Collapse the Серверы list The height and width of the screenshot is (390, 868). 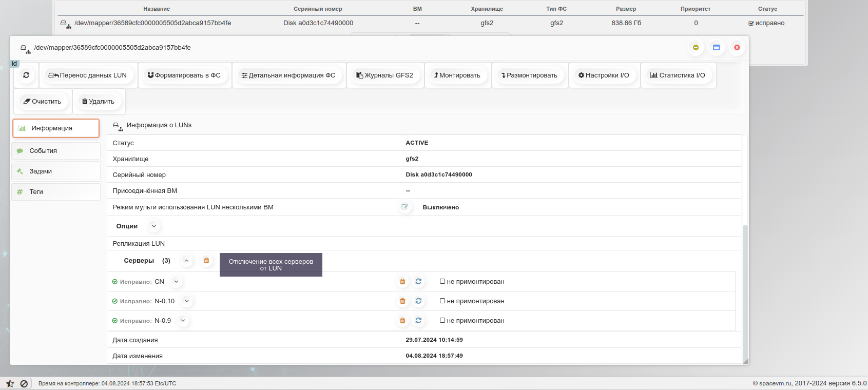tap(186, 261)
